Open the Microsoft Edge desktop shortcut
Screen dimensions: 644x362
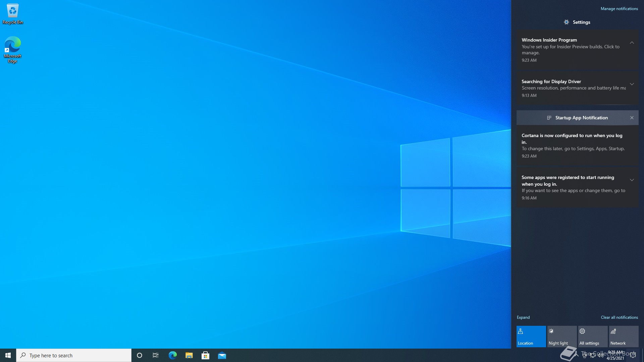coord(13,50)
